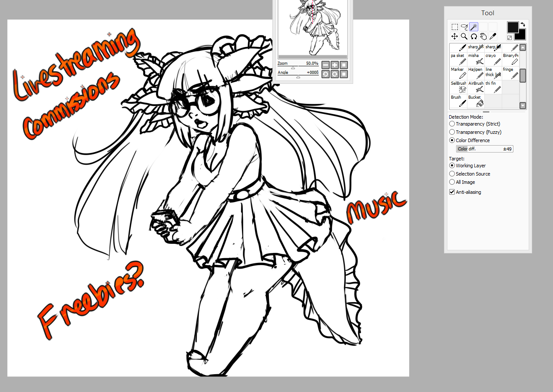
Task: Select the rectangular Selection tool
Action: (454, 27)
